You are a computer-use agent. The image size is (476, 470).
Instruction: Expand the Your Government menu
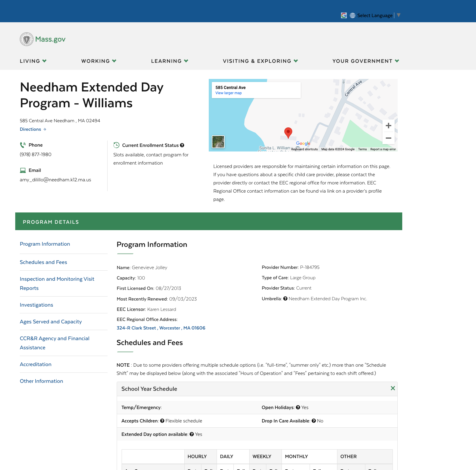click(366, 61)
